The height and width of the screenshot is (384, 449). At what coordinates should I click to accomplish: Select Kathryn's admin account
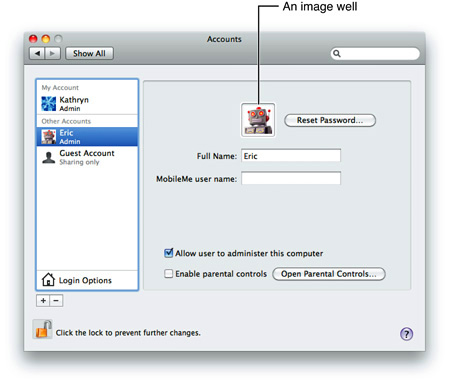point(87,104)
